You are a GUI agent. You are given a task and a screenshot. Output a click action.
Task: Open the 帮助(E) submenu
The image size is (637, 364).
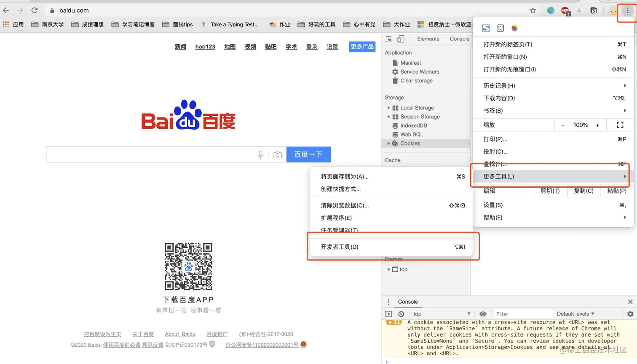[x=553, y=218]
